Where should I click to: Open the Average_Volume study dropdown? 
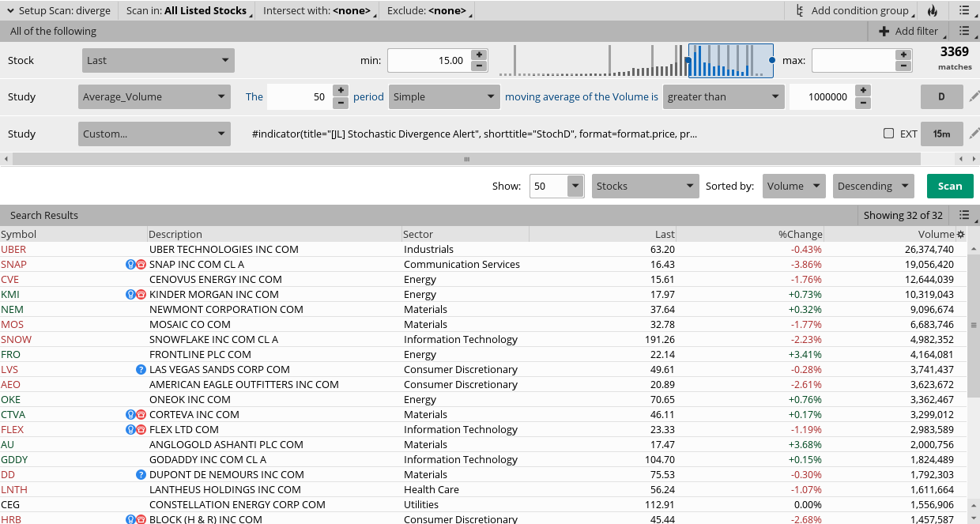tap(154, 97)
